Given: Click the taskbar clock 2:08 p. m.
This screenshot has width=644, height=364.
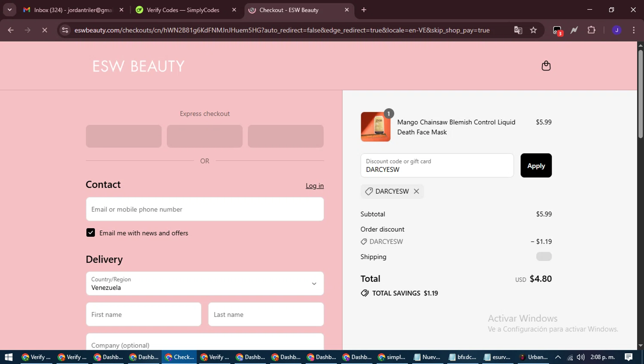Looking at the screenshot, I should point(603,357).
